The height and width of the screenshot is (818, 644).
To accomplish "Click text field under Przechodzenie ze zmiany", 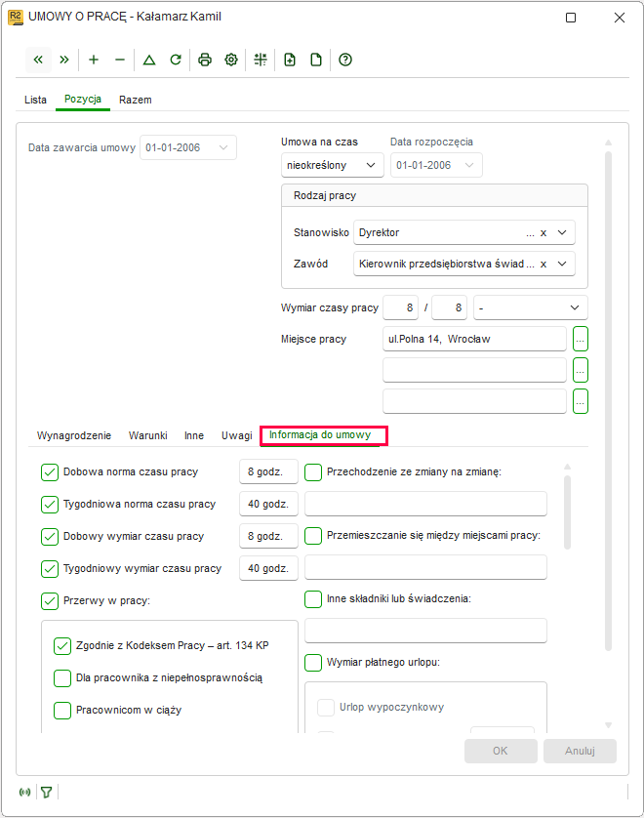I will coord(425,504).
